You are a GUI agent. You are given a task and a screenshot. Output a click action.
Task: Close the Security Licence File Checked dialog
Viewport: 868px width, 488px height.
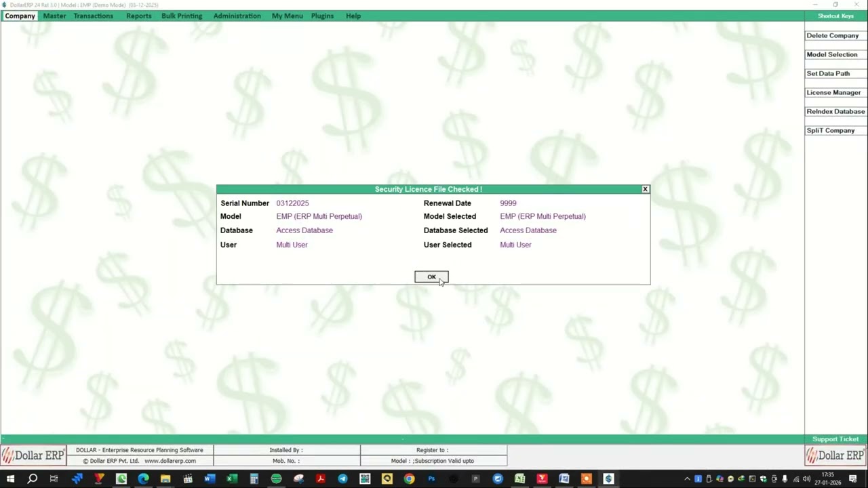point(645,189)
